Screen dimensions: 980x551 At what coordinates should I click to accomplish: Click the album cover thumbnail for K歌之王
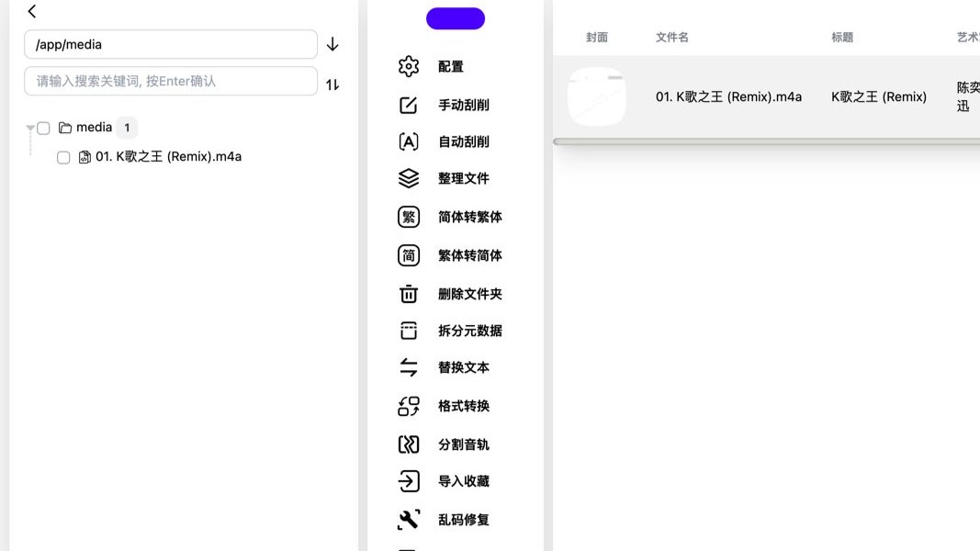tap(597, 96)
